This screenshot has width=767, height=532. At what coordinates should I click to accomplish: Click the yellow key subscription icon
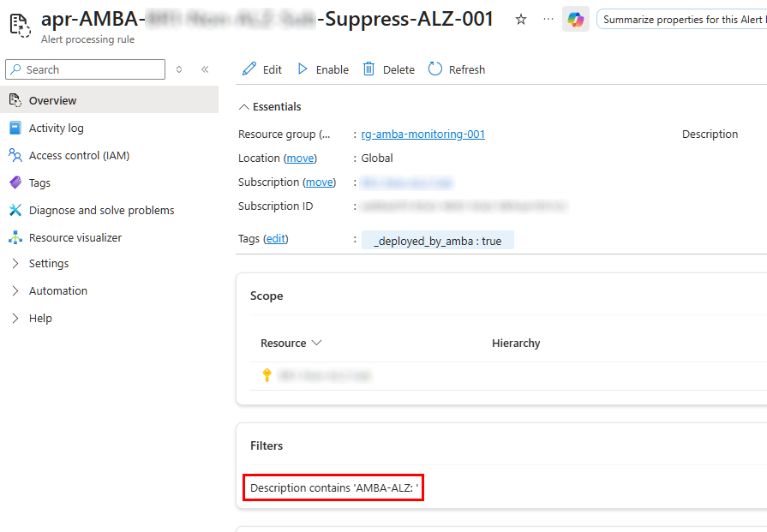point(267,375)
